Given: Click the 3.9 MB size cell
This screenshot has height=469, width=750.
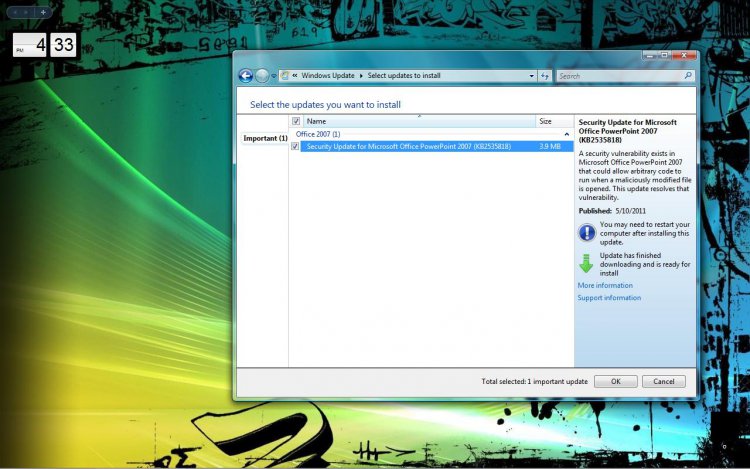Looking at the screenshot, I should click(x=550, y=146).
